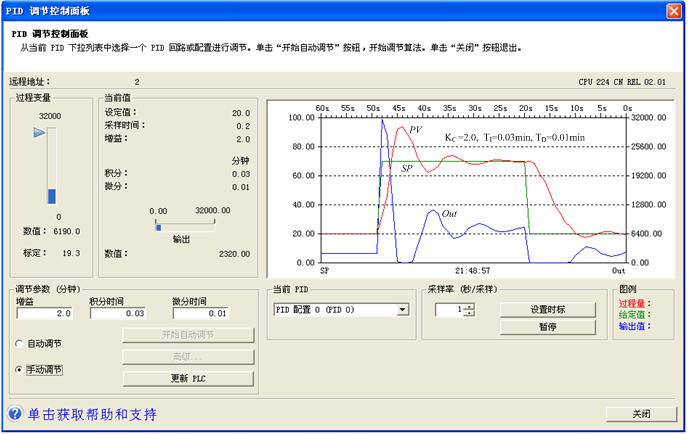This screenshot has width=688, height=435.
Task: Click the 输出 horizontal output bar
Action: (x=185, y=227)
